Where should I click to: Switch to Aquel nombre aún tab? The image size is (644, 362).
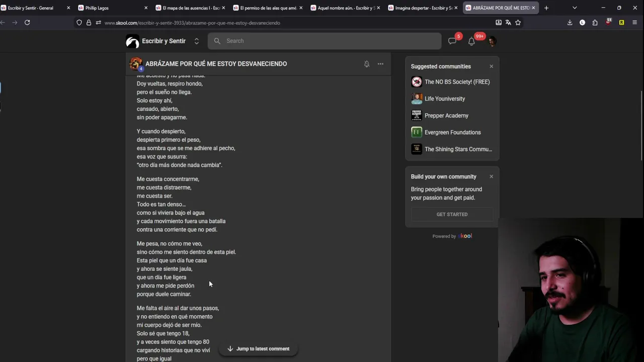[344, 8]
